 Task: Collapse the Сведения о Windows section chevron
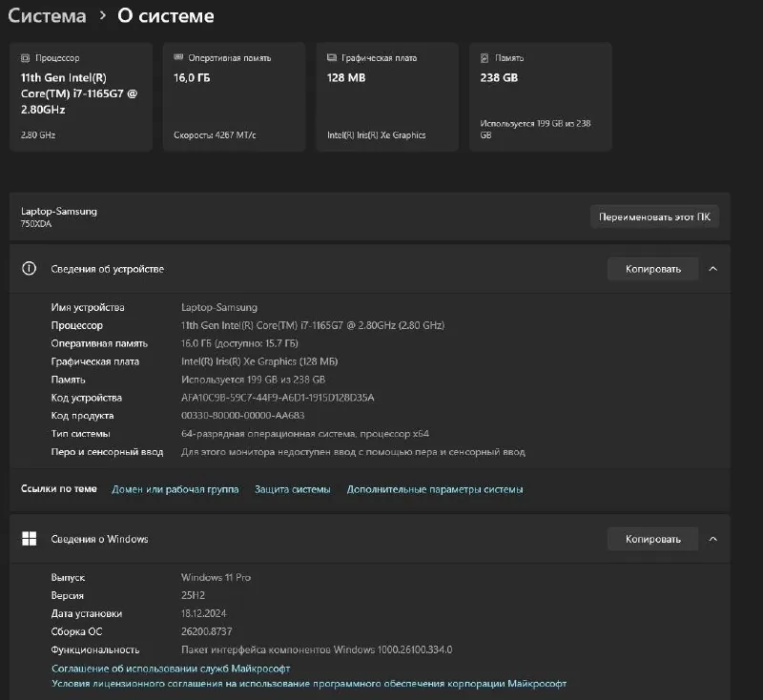(x=712, y=539)
